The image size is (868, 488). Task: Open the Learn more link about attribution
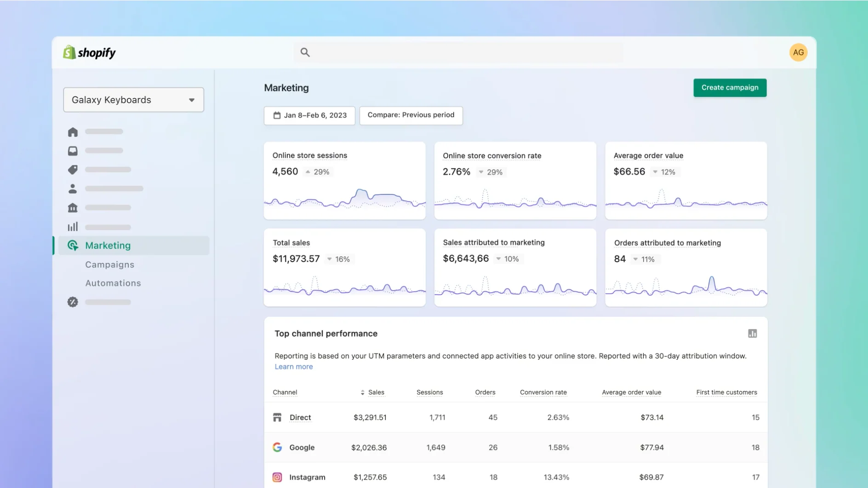[x=293, y=366]
